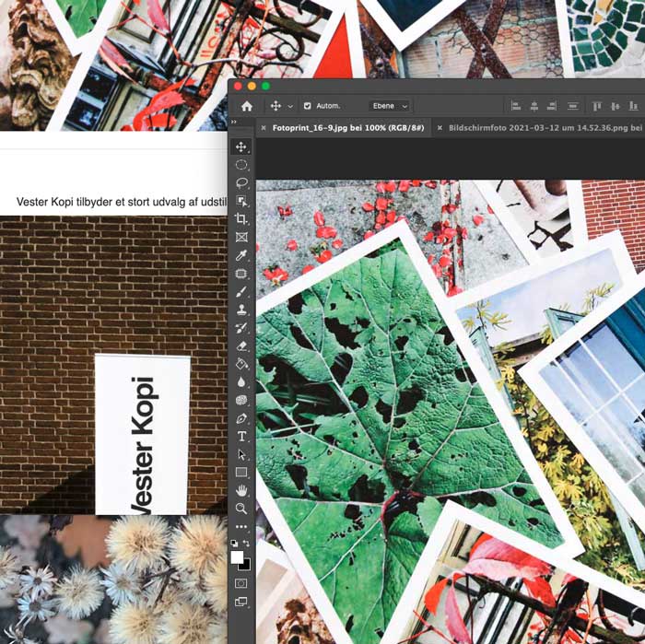The image size is (645, 644).
Task: Select the Hand tool
Action: tap(241, 490)
